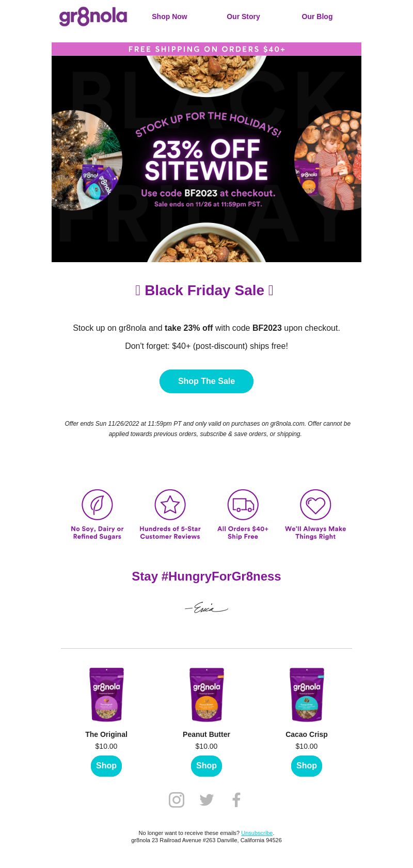Select the Cacao Crisp bag image
Screen dimensions: 413x868
(307, 695)
